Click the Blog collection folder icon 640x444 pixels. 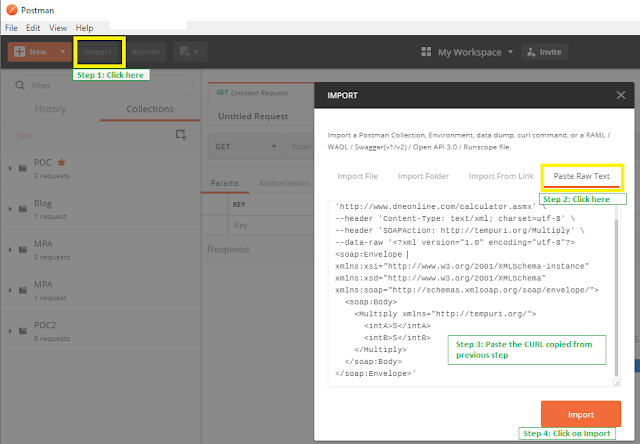(x=23, y=209)
